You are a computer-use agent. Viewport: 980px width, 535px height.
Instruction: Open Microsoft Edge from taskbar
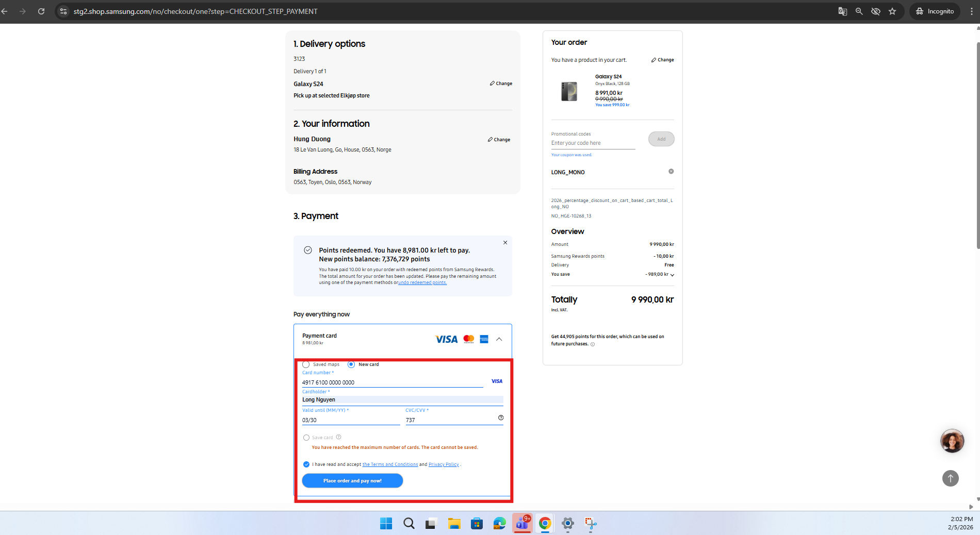pyautogui.click(x=499, y=524)
